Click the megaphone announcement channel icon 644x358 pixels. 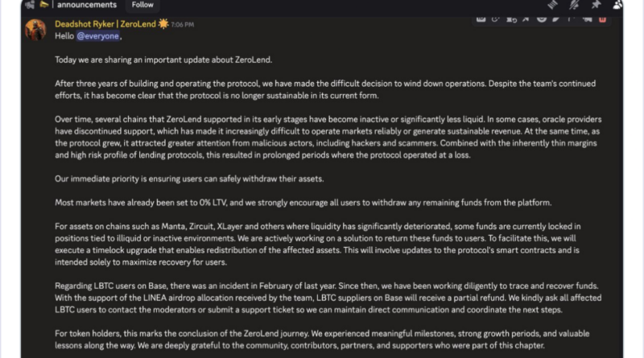coord(43,4)
